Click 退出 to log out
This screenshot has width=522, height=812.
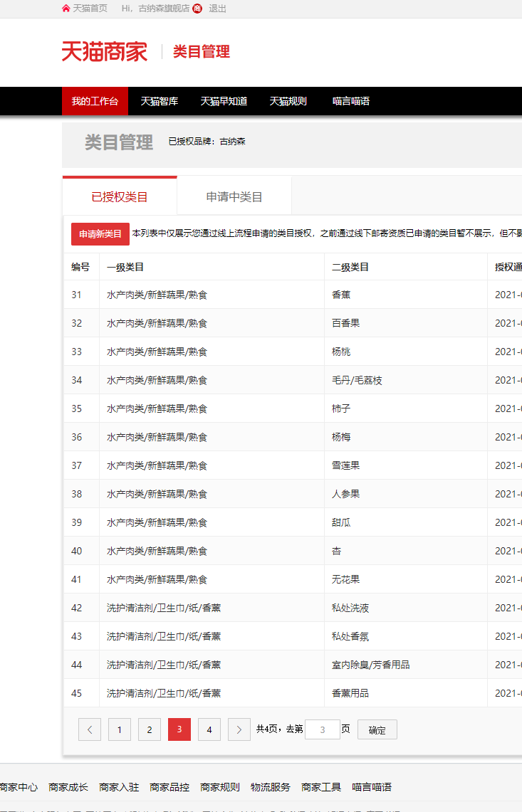[x=217, y=9]
